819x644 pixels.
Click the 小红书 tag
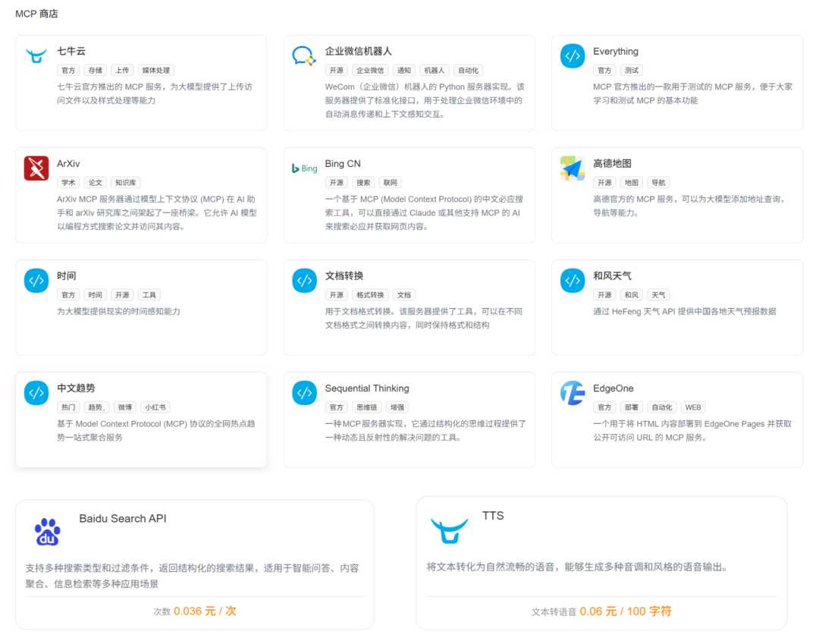point(155,407)
